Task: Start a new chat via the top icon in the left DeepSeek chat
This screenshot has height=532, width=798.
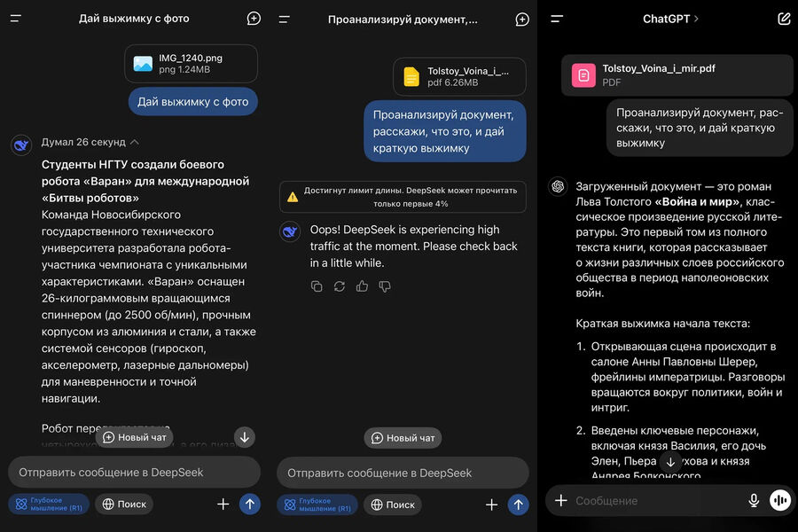Action: [x=254, y=19]
